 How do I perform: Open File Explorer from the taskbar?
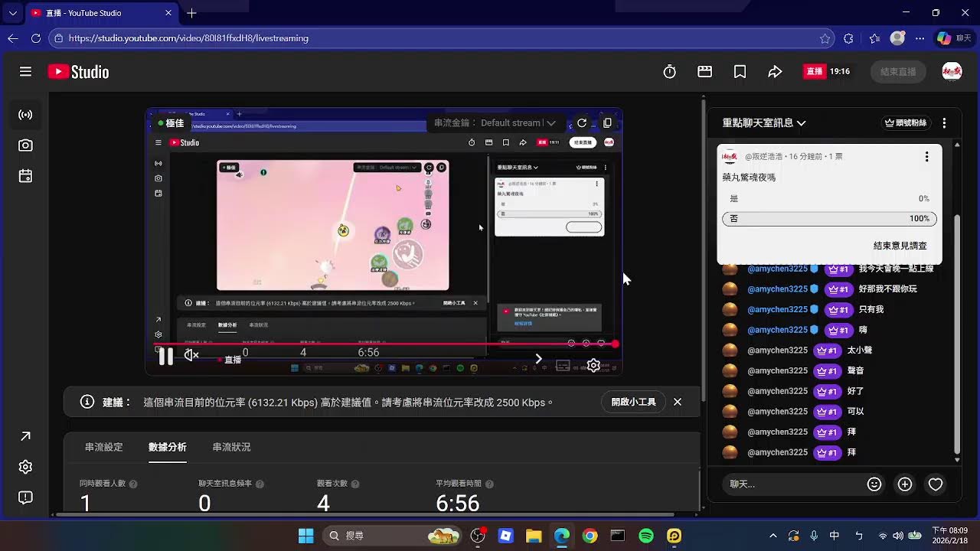tap(534, 536)
